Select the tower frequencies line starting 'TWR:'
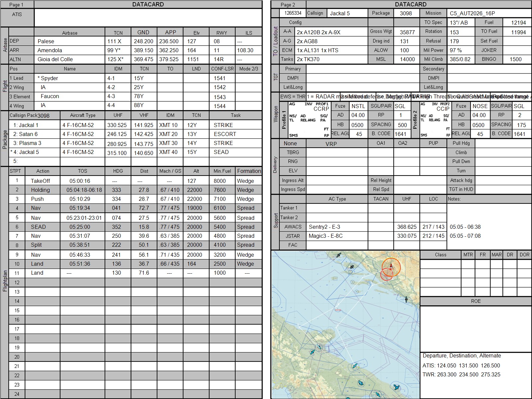 (x=462, y=374)
